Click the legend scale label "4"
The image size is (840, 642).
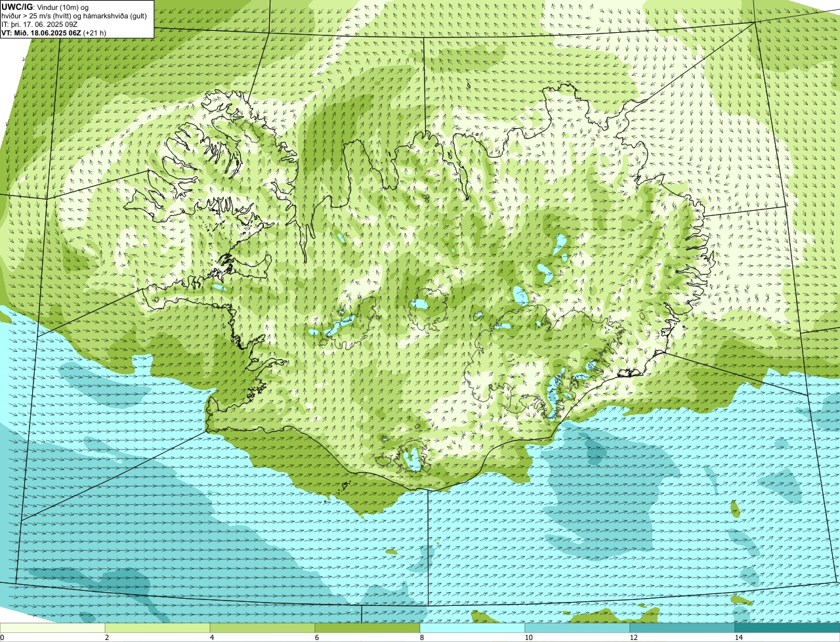(x=211, y=637)
